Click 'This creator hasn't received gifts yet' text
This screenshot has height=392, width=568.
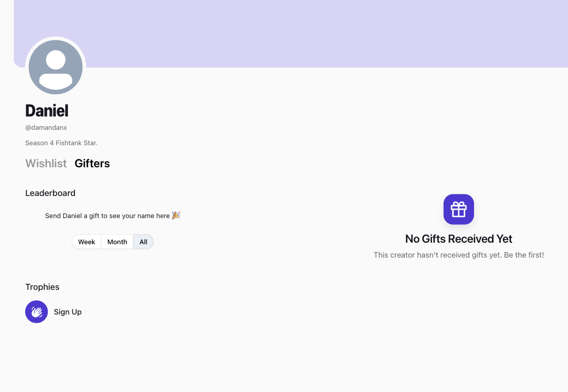pyautogui.click(x=459, y=255)
